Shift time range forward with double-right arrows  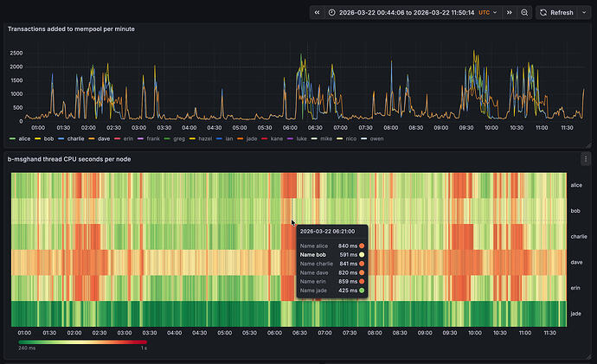(510, 13)
